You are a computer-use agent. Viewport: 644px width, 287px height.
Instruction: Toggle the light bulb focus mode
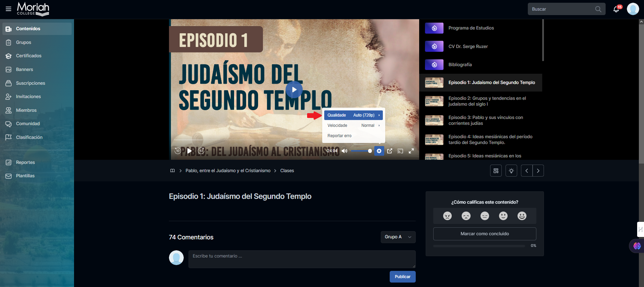click(x=511, y=171)
